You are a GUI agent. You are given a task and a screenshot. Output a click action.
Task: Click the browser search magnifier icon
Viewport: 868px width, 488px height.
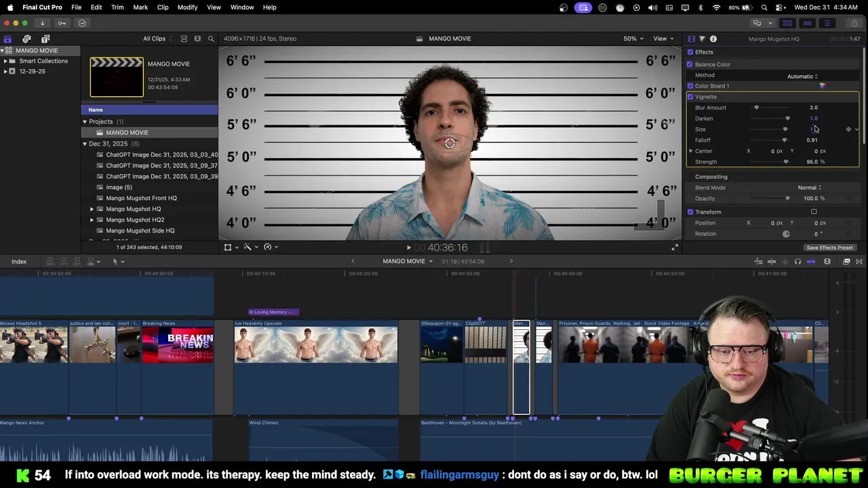211,39
